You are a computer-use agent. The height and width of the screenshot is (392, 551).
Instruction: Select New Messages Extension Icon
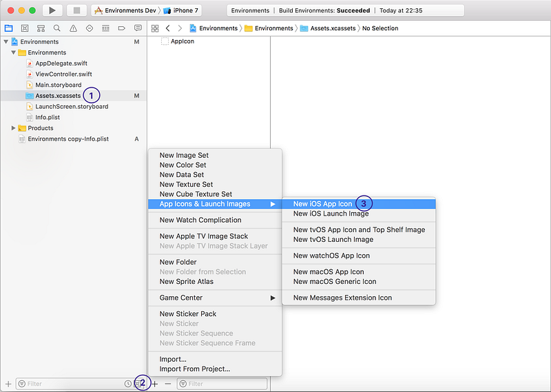pos(359,298)
